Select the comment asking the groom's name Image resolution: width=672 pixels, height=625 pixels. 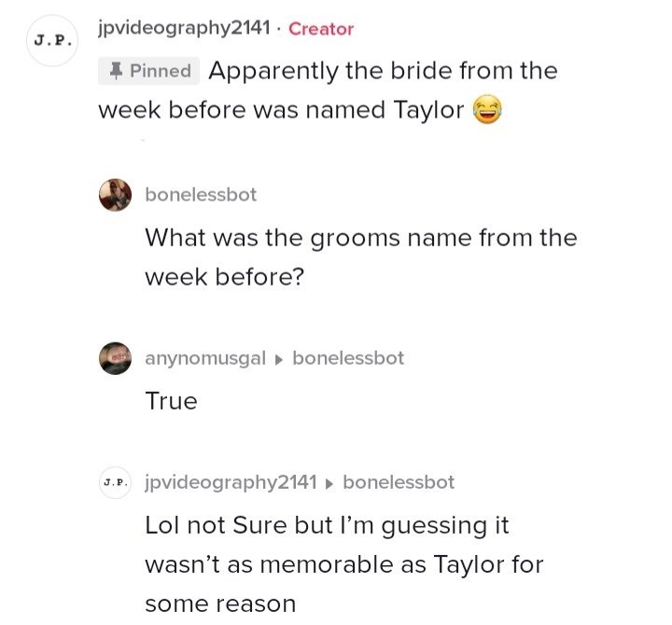pyautogui.click(x=360, y=257)
